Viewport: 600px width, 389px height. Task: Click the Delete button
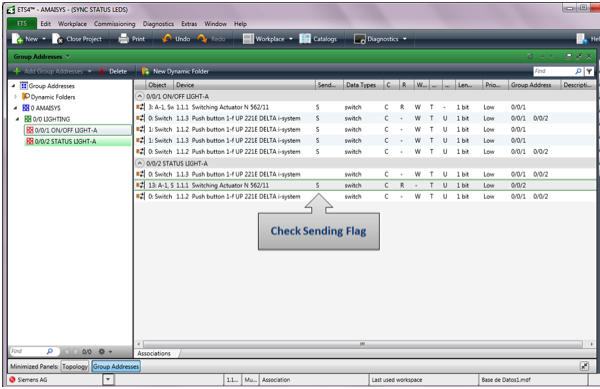[113, 71]
